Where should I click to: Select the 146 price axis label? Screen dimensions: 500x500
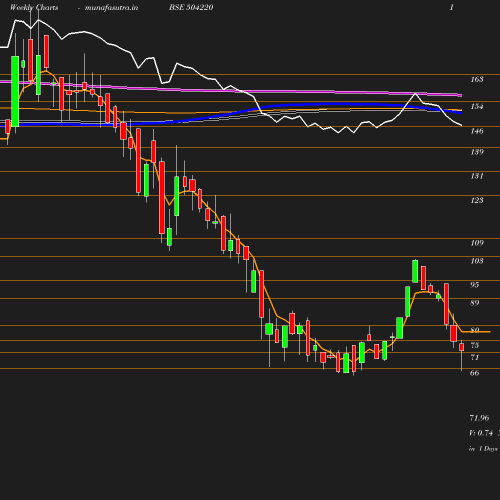(477, 131)
